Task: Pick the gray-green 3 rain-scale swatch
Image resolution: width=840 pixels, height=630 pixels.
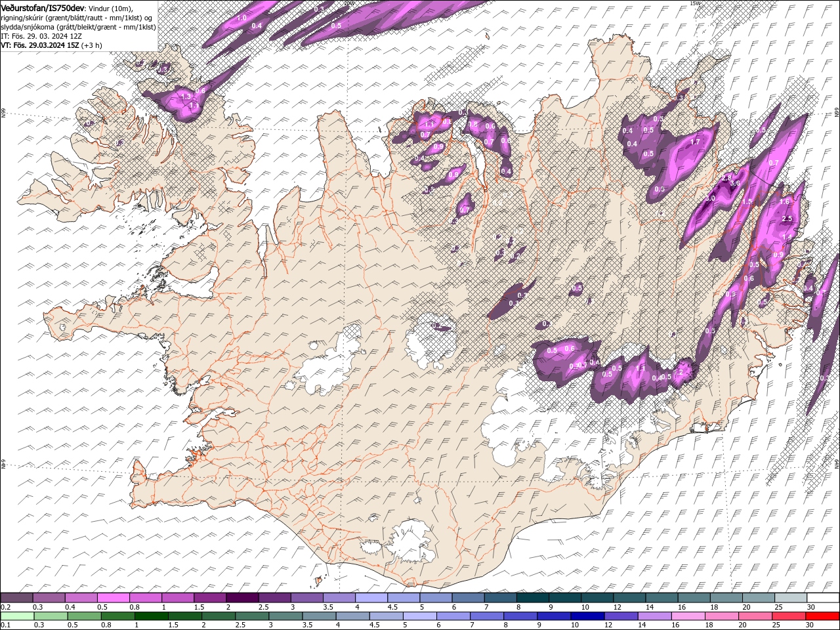Action: [285, 616]
